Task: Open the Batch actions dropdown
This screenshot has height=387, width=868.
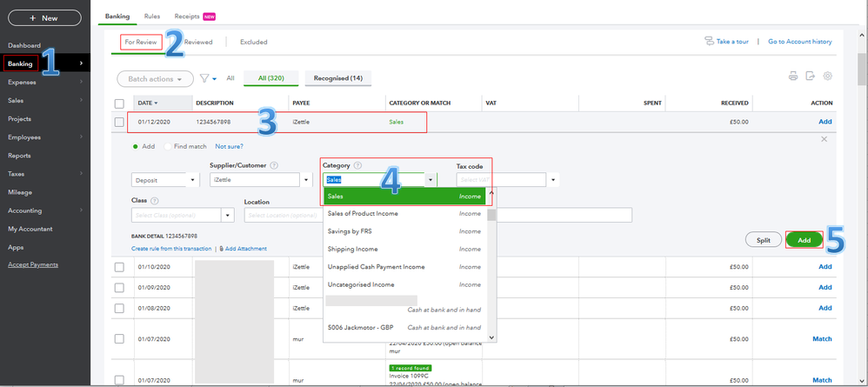Action: coord(155,79)
